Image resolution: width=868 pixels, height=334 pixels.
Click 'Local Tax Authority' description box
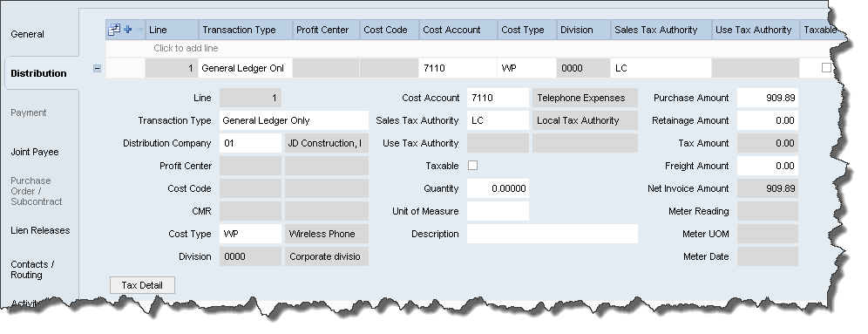pyautogui.click(x=585, y=120)
